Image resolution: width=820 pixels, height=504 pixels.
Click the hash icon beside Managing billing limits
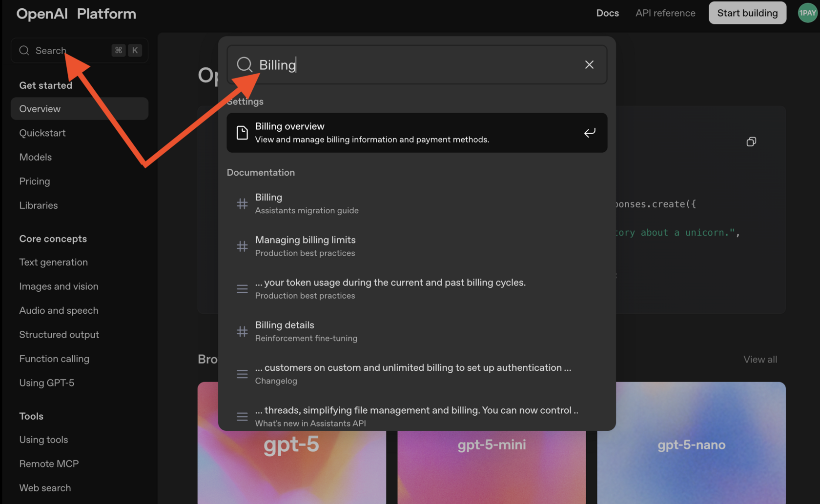[x=242, y=246]
